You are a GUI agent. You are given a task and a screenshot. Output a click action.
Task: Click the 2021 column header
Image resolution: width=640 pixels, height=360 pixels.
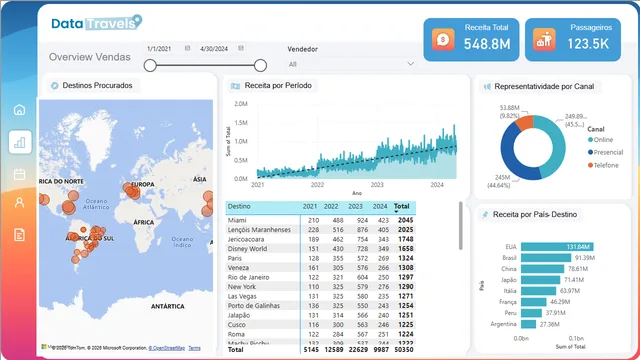[310, 207]
